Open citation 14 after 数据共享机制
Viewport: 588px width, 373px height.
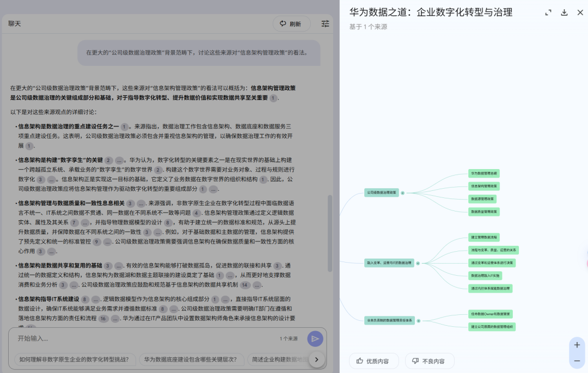click(x=244, y=285)
